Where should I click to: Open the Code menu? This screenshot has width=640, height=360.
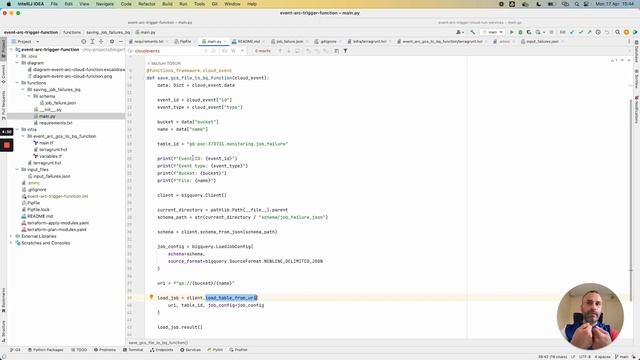126,4
